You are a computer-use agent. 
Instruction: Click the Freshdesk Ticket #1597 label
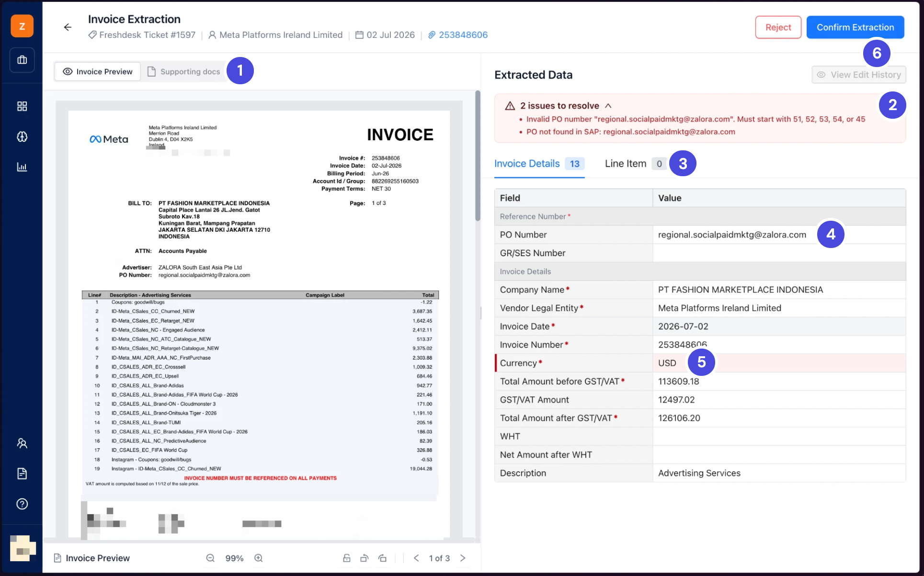[x=142, y=34]
